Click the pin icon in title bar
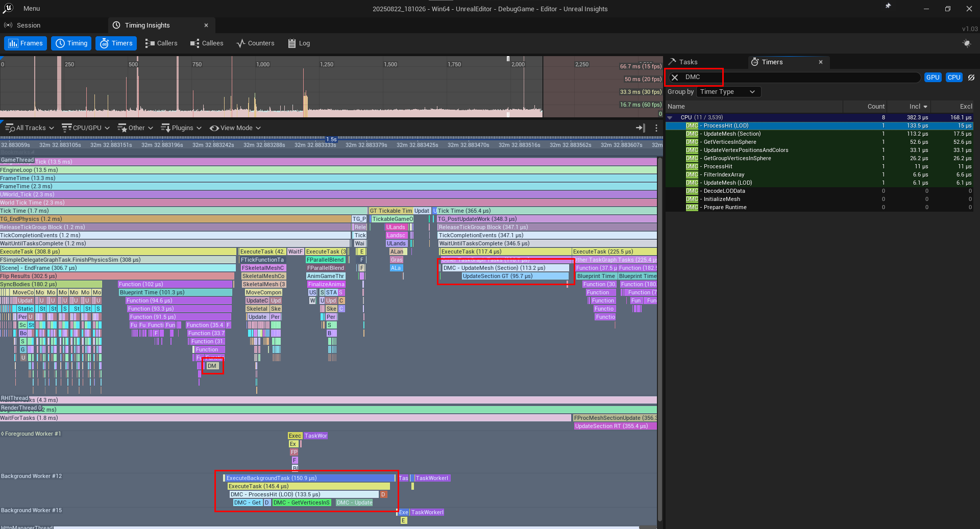The height and width of the screenshot is (529, 980). click(x=888, y=6)
